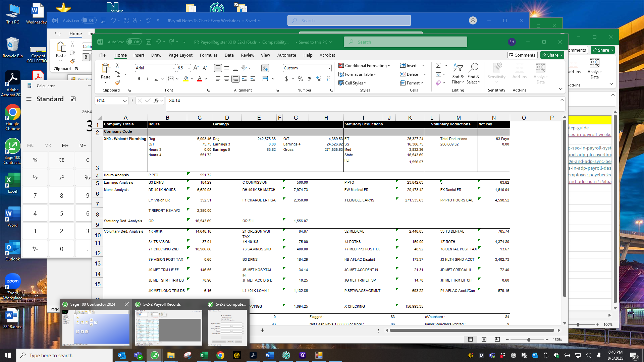The height and width of the screenshot is (362, 644).
Task: Click the Insert Function fx icon
Action: click(x=156, y=101)
